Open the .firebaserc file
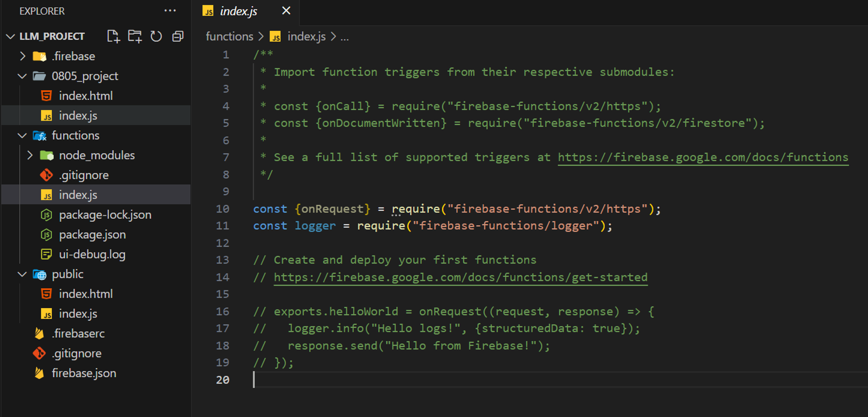This screenshot has height=417, width=868. pos(78,334)
